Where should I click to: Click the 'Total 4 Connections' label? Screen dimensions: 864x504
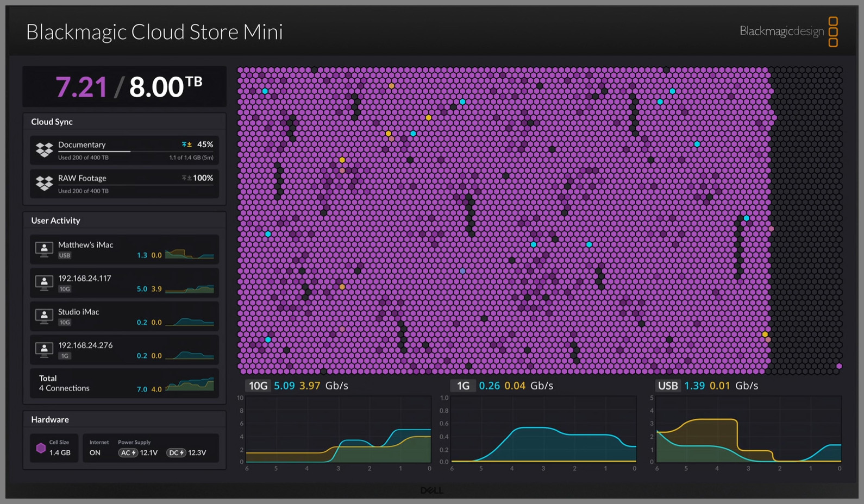coord(64,383)
